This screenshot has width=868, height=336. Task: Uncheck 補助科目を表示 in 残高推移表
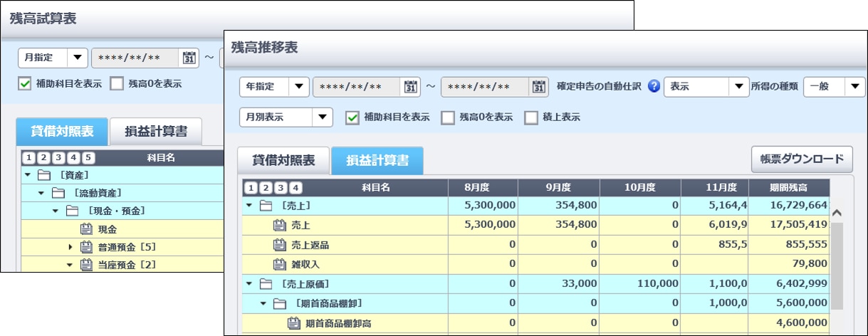coord(352,117)
